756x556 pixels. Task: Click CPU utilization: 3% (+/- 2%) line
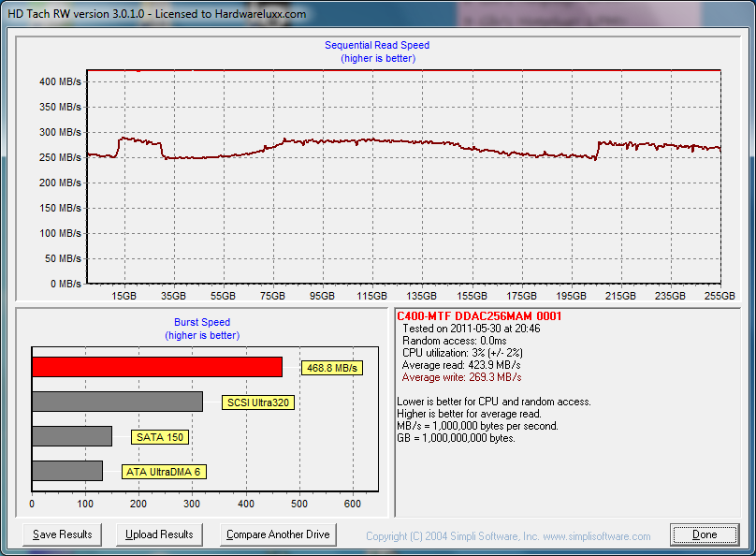pyautogui.click(x=462, y=353)
